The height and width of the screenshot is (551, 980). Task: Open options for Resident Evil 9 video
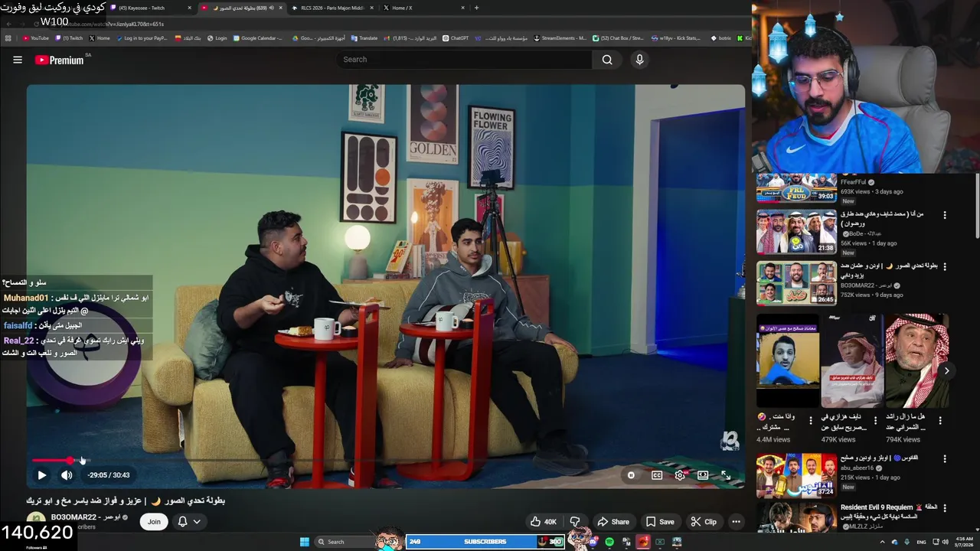(x=945, y=508)
